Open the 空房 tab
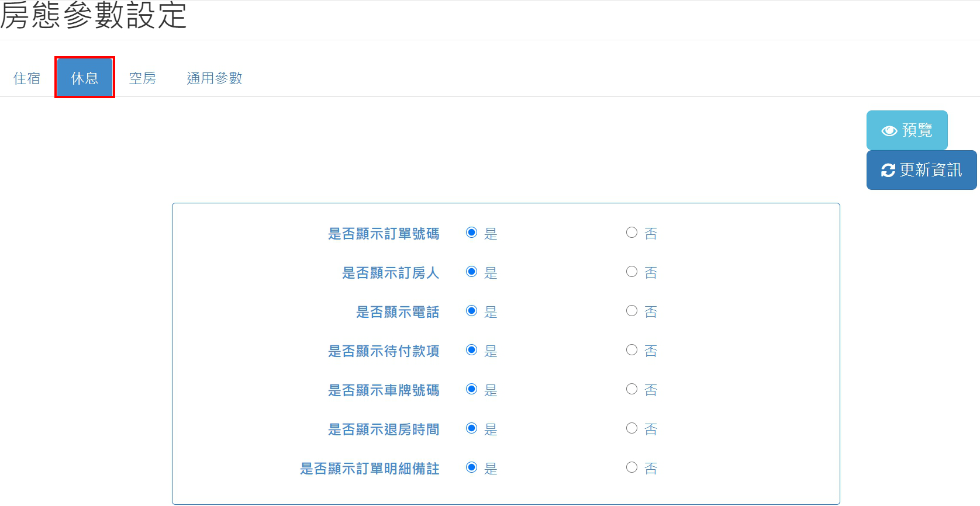Image resolution: width=980 pixels, height=506 pixels. click(142, 78)
